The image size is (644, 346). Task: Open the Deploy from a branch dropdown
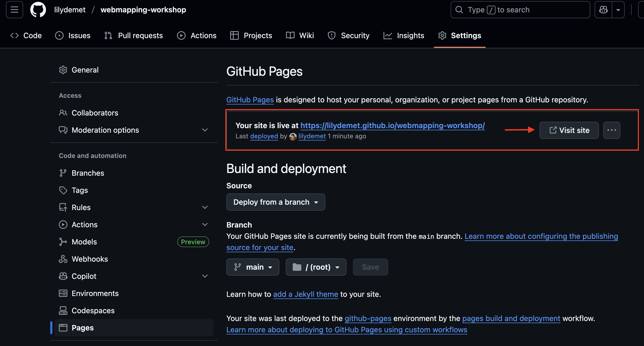tap(276, 202)
